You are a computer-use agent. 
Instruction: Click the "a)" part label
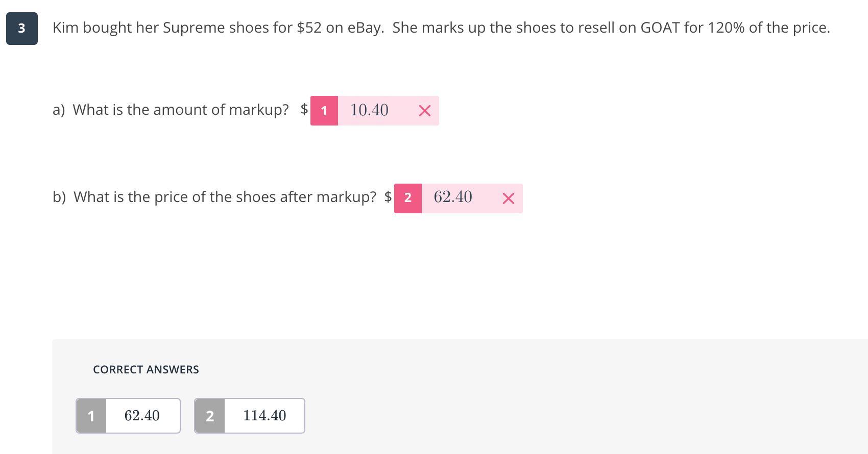click(x=59, y=110)
